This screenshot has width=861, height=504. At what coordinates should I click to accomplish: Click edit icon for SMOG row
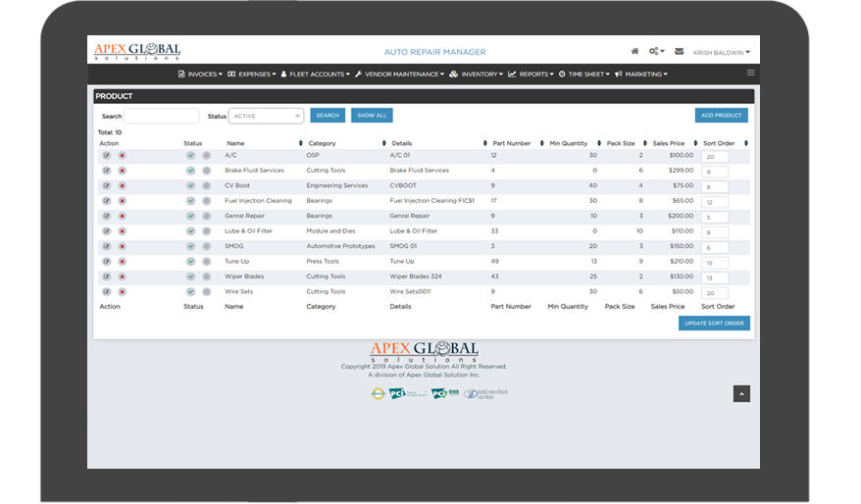coord(106,246)
